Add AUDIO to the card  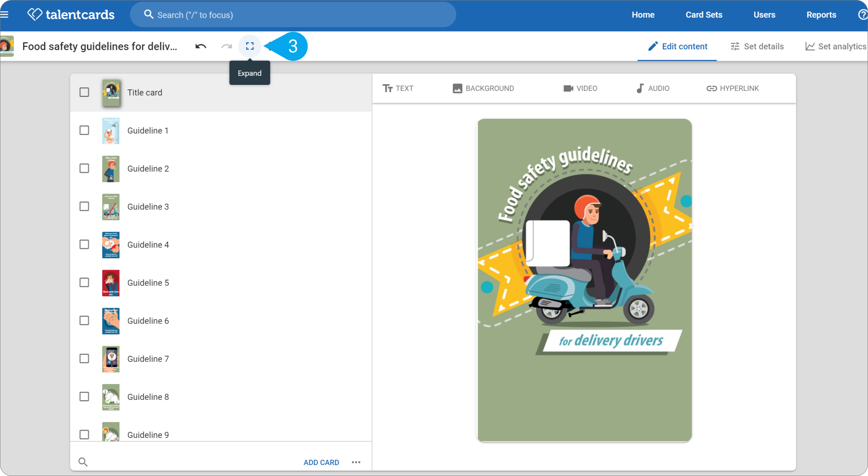tap(653, 88)
